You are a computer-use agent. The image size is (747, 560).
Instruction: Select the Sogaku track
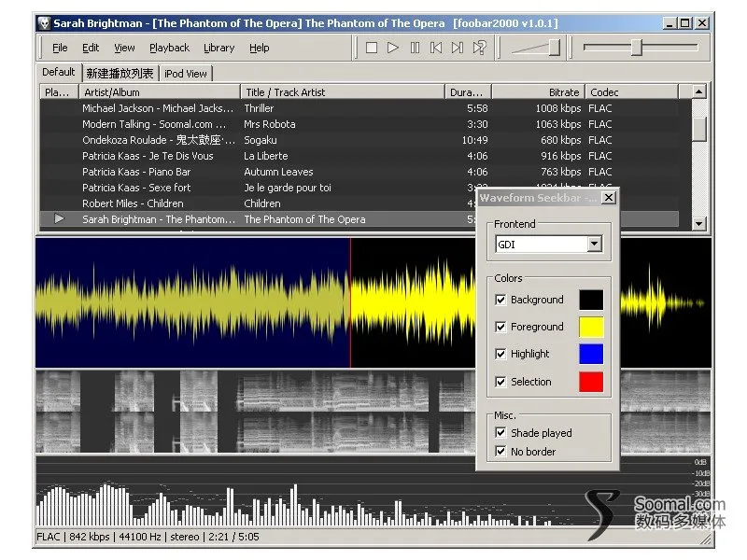point(359,140)
